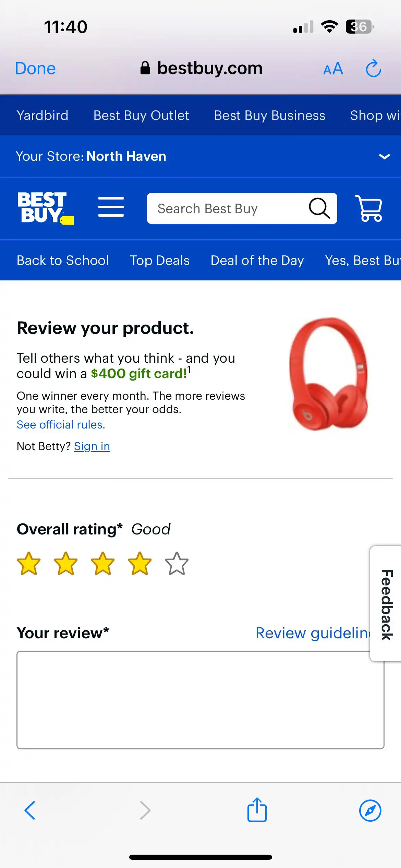Open the hamburger navigation menu
Viewport: 401px width, 868px height.
[x=111, y=208]
